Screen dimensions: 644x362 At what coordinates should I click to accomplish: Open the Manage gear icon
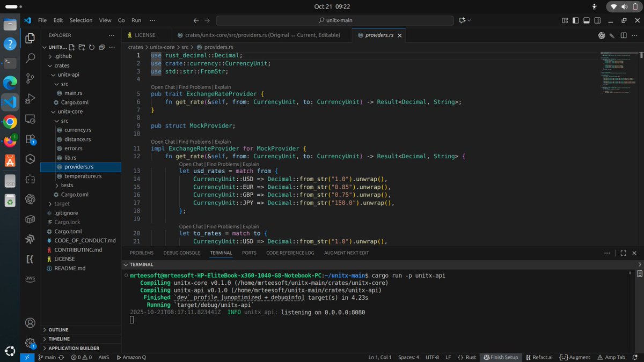click(x=30, y=343)
